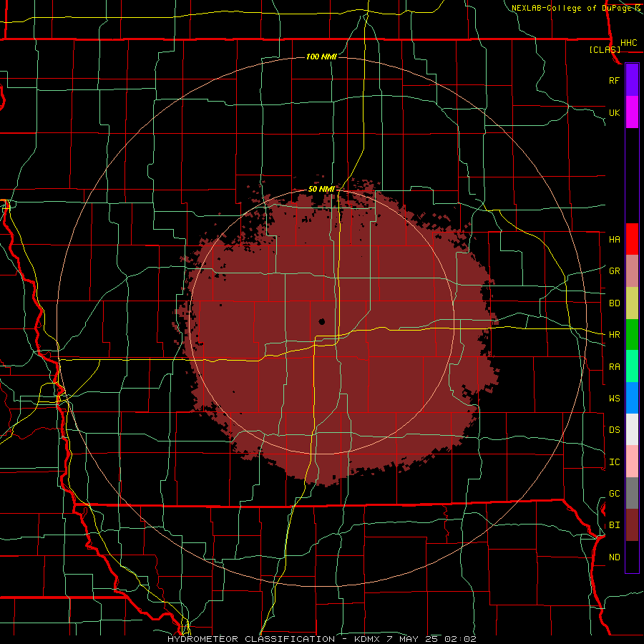Click the "NEXLAB-College of DuPage" credit text
Image resolution: width=644 pixels, height=644 pixels.
(572, 8)
